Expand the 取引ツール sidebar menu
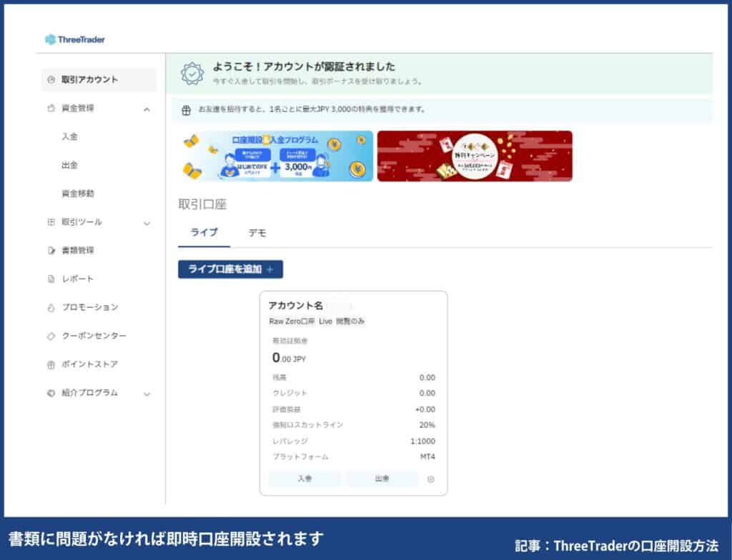 [147, 222]
